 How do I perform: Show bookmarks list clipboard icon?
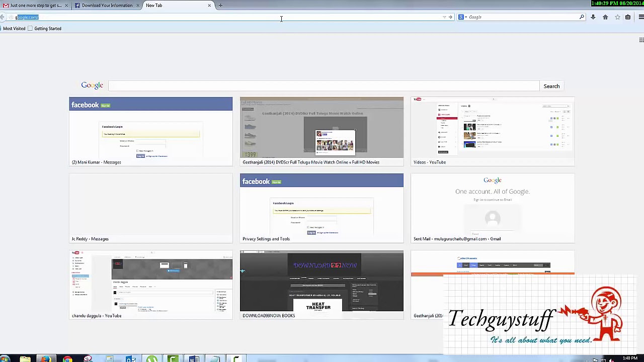[628, 17]
